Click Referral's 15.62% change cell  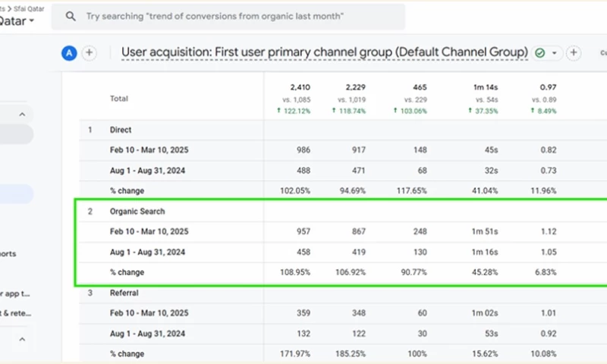coord(485,354)
